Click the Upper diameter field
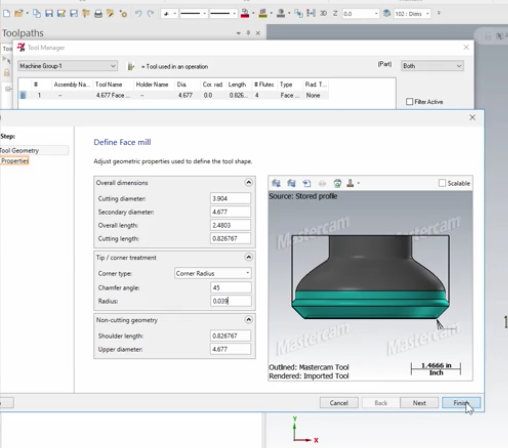The image size is (508, 448). [x=230, y=349]
